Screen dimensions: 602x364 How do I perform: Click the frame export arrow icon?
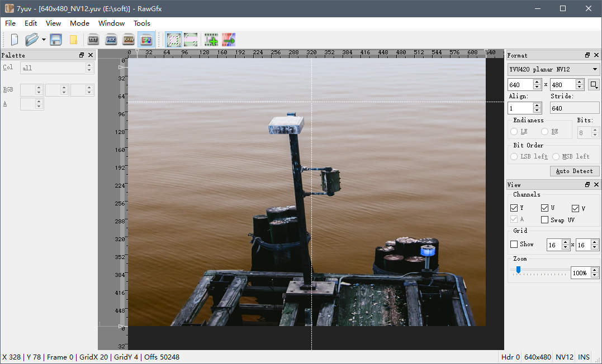(228, 39)
